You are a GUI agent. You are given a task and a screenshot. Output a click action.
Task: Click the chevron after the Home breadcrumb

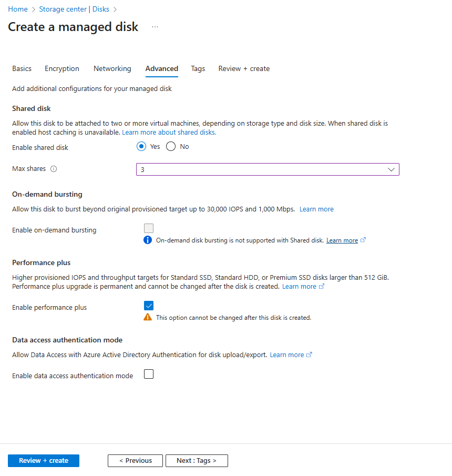[x=33, y=9]
